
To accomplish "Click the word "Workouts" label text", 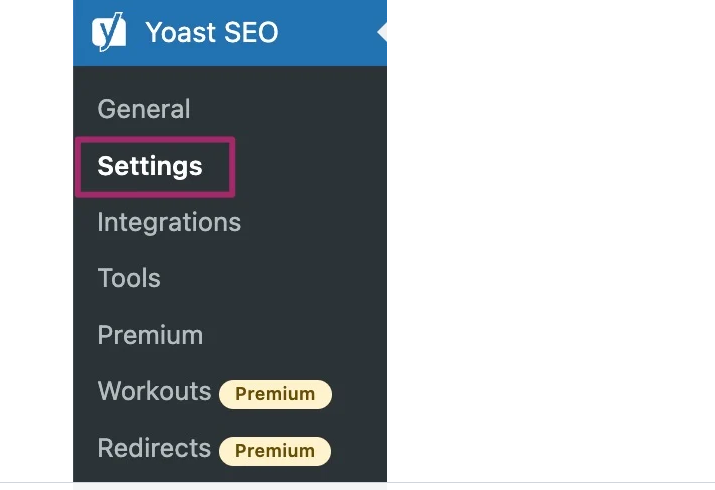I will pos(154,391).
